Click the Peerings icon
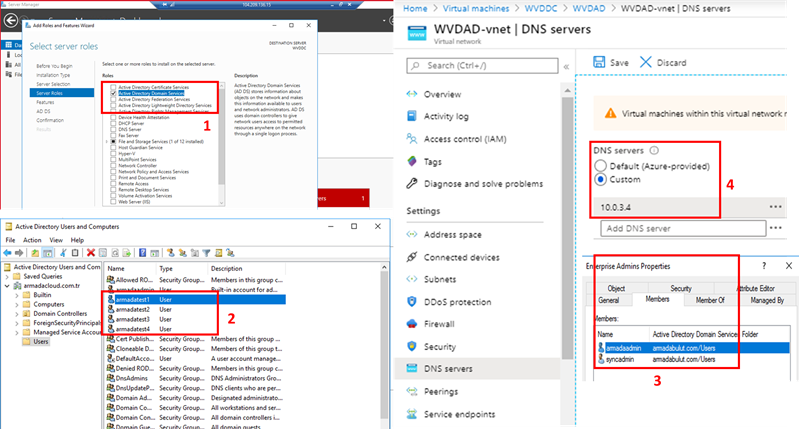Screen dimensions: 799x429 (412, 391)
